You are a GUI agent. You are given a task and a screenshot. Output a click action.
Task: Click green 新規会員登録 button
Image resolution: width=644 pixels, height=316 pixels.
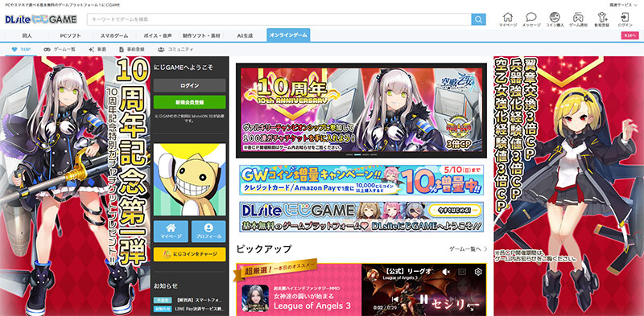point(189,102)
